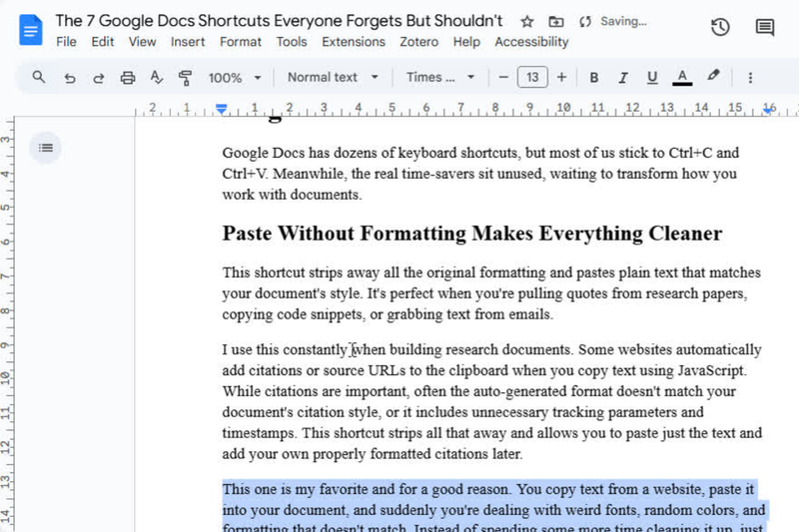Viewport: 799px width, 532px height.
Task: Open the Google Docs home icon
Action: [31, 30]
